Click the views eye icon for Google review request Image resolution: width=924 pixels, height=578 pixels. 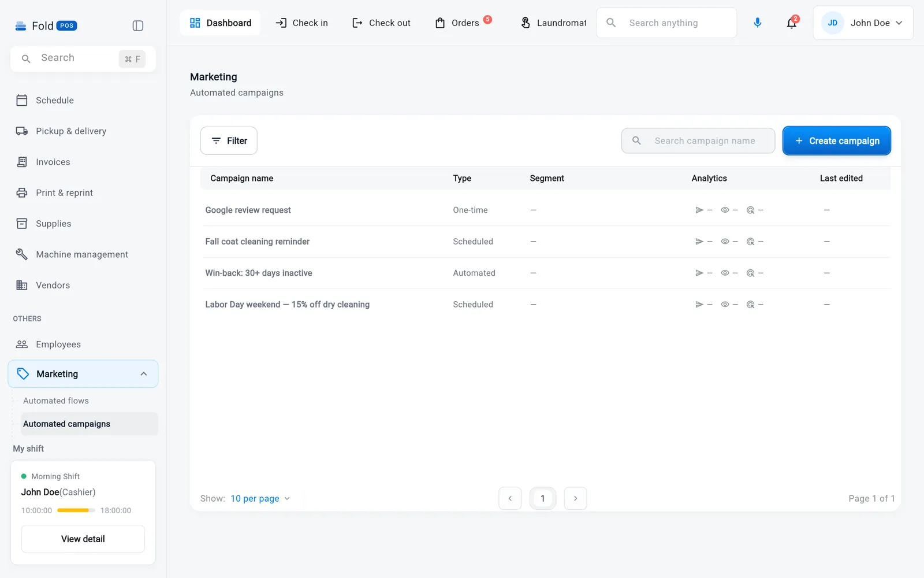pyautogui.click(x=725, y=210)
